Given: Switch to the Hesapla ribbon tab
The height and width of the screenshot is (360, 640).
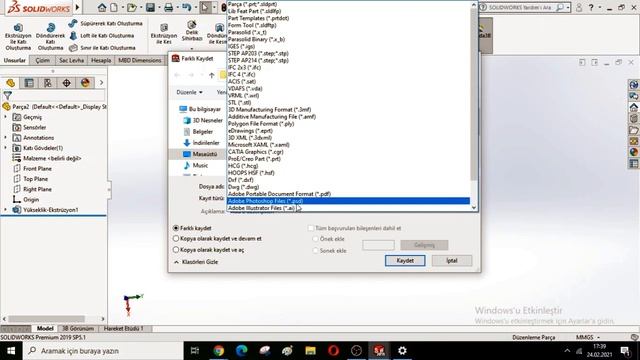Looking at the screenshot, I should (x=101, y=60).
